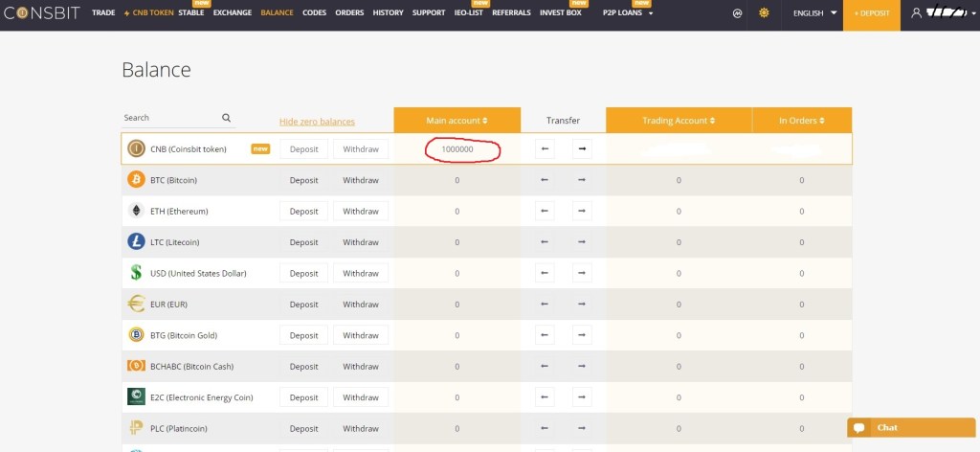The image size is (980, 452).
Task: Open the Exchange menu item
Action: click(x=233, y=13)
